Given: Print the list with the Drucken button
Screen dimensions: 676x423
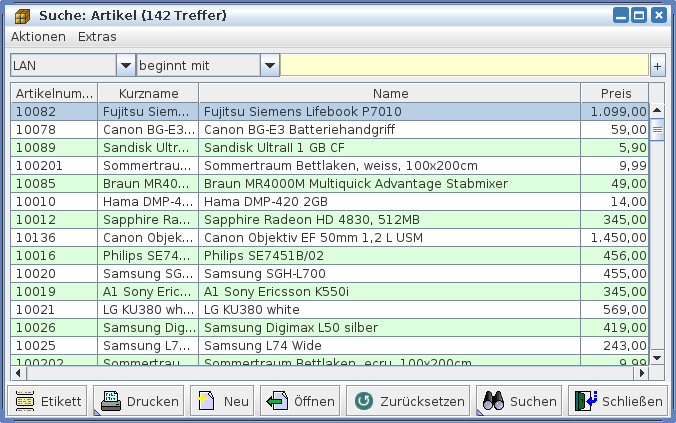Looking at the screenshot, I should 139,401.
